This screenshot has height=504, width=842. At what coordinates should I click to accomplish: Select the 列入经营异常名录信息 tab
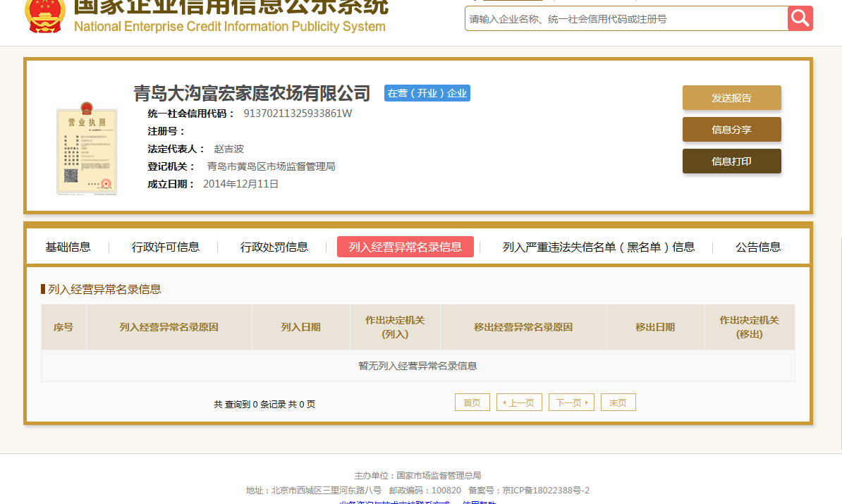click(x=405, y=247)
